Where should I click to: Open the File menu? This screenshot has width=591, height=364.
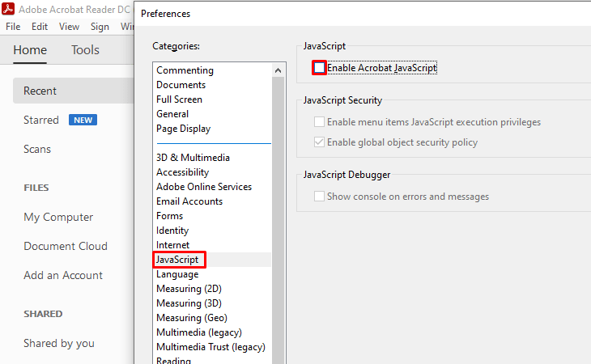tap(13, 27)
